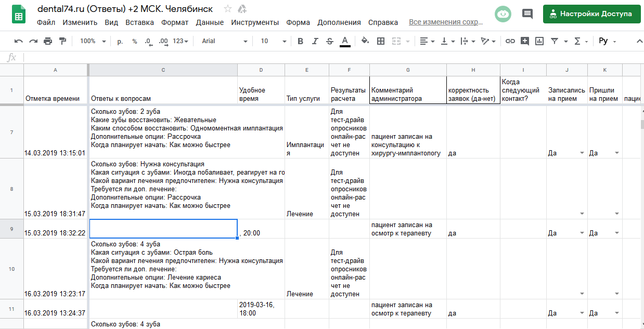Select the cell 14.03.2019 13:15:01
The image size is (644, 329).
pos(56,131)
